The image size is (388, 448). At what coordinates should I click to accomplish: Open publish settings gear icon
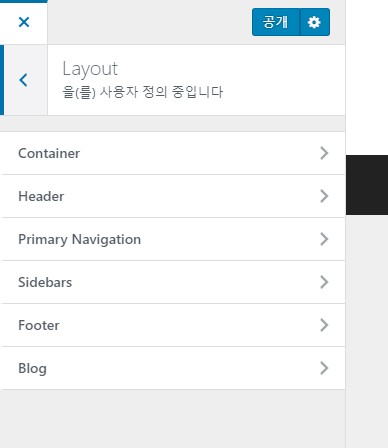point(314,22)
